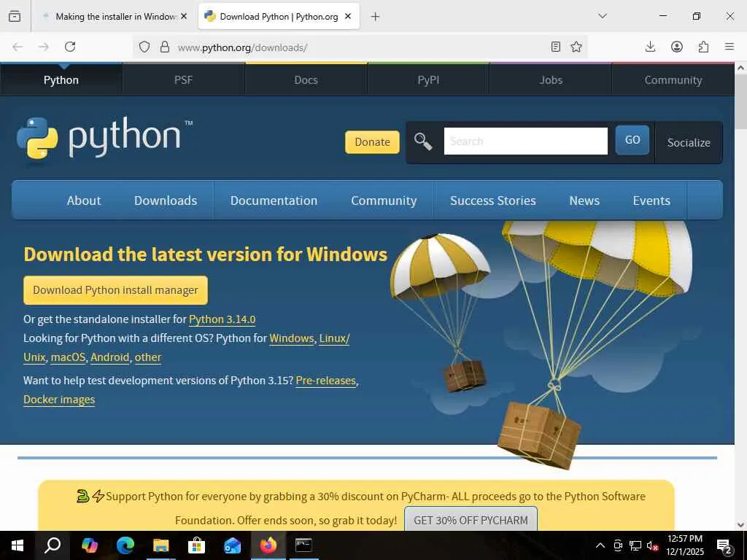Open the notifications center icon
The height and width of the screenshot is (560, 747).
point(724,546)
